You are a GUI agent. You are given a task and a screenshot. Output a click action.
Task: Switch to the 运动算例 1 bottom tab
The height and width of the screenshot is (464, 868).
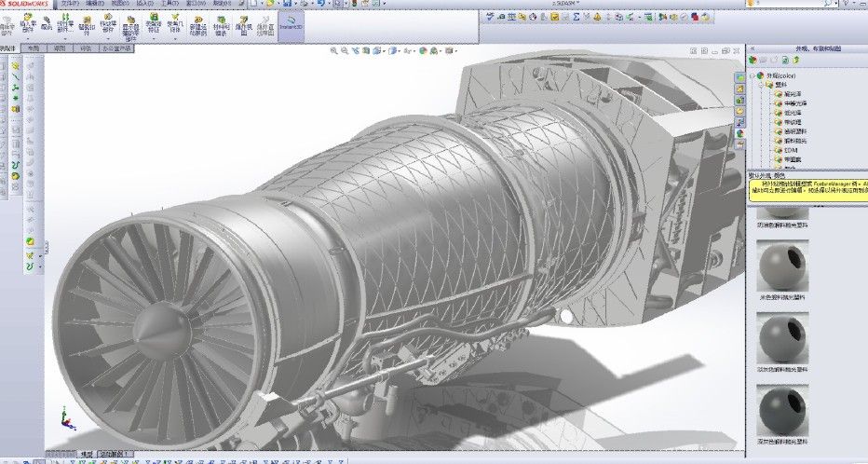(115, 454)
